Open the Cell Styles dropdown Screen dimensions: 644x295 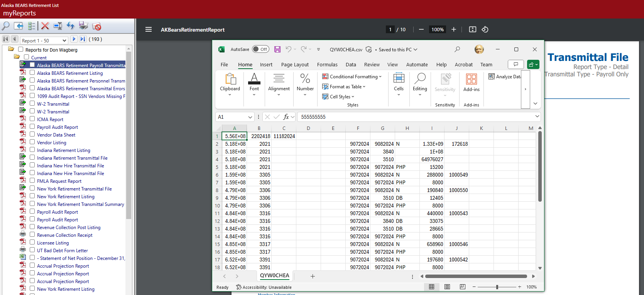pos(338,96)
